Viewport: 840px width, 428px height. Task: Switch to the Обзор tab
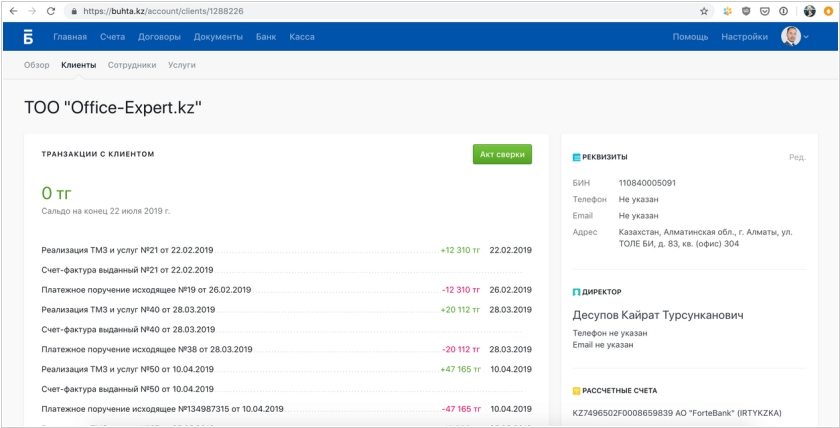pos(36,65)
